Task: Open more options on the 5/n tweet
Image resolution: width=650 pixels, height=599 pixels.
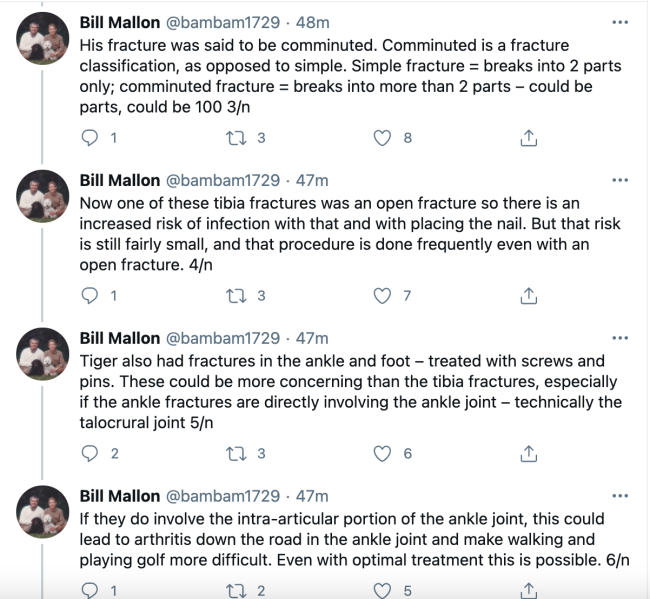Action: coord(620,339)
